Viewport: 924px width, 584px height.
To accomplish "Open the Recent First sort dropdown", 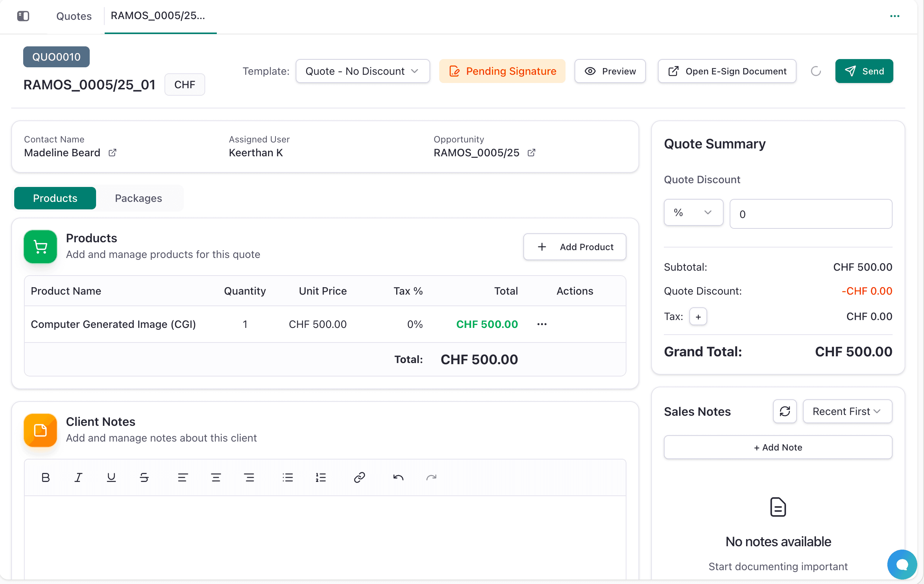I will pos(847,411).
